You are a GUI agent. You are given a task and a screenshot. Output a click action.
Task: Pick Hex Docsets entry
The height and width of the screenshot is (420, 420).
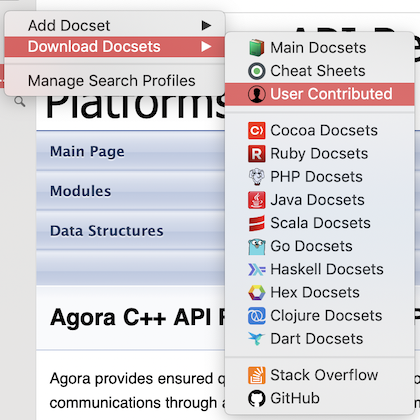320,293
